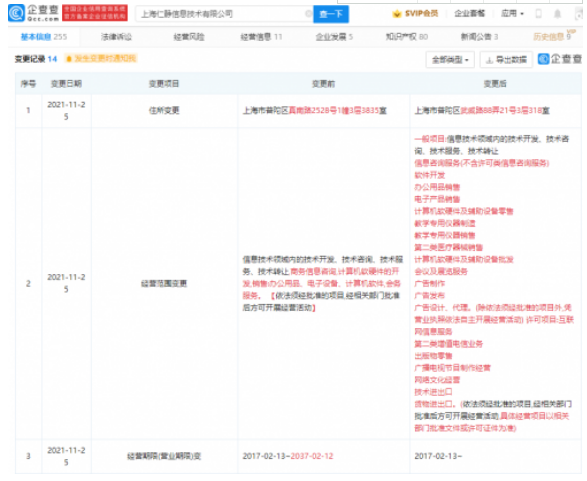Click the 企查查 logo icon

(x=16, y=13)
